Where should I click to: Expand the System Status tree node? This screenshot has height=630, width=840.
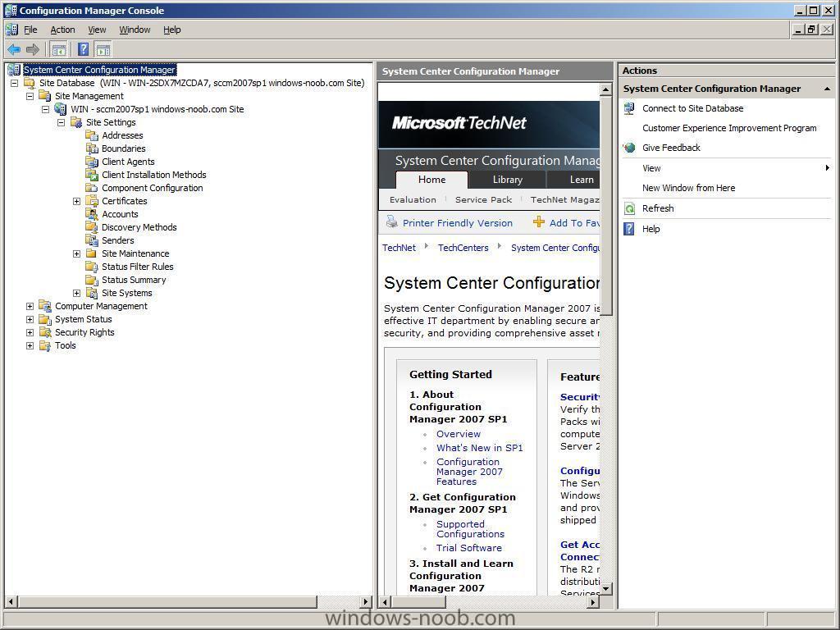(30, 319)
